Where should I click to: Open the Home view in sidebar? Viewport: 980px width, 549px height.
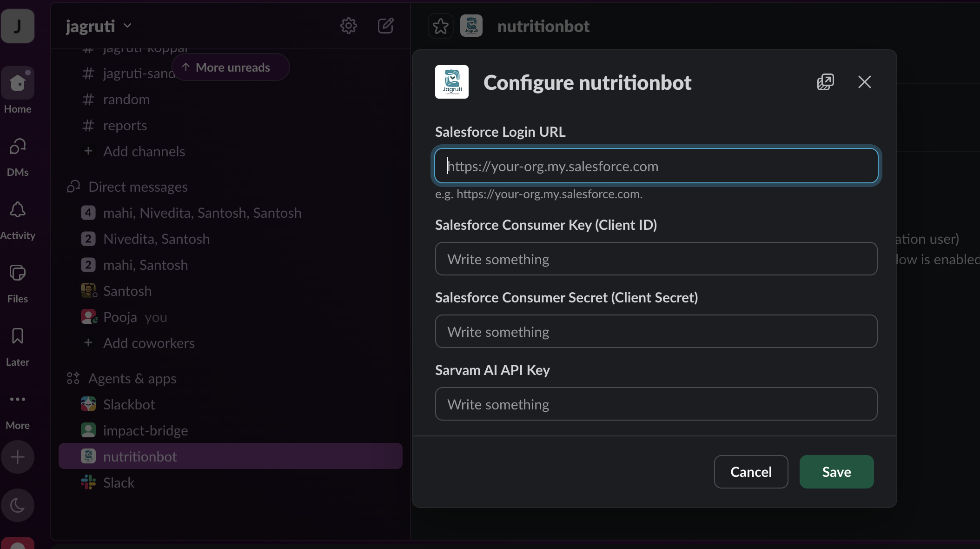click(18, 90)
